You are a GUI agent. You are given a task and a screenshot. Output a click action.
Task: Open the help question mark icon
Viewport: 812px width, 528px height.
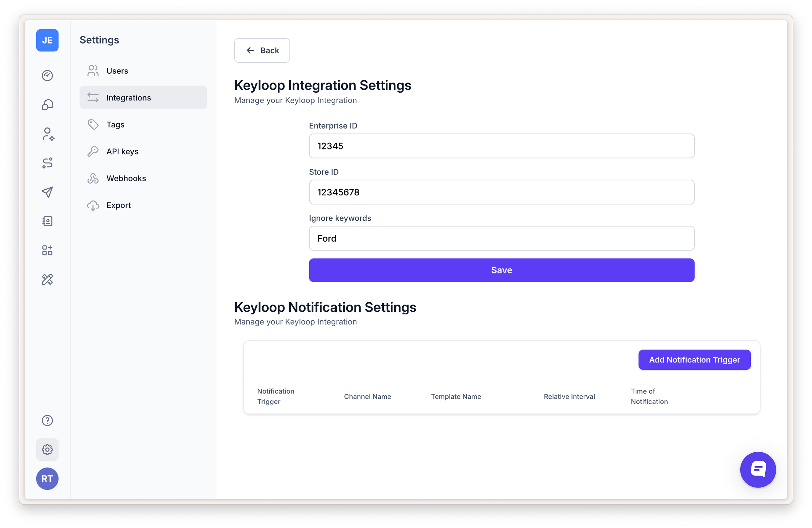[47, 420]
